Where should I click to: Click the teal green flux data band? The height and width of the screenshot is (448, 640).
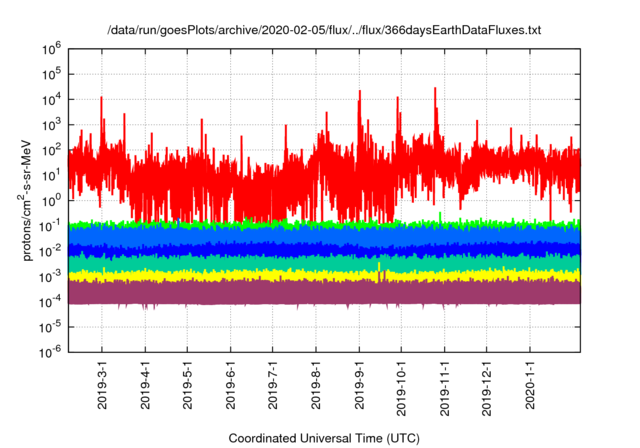click(x=324, y=263)
